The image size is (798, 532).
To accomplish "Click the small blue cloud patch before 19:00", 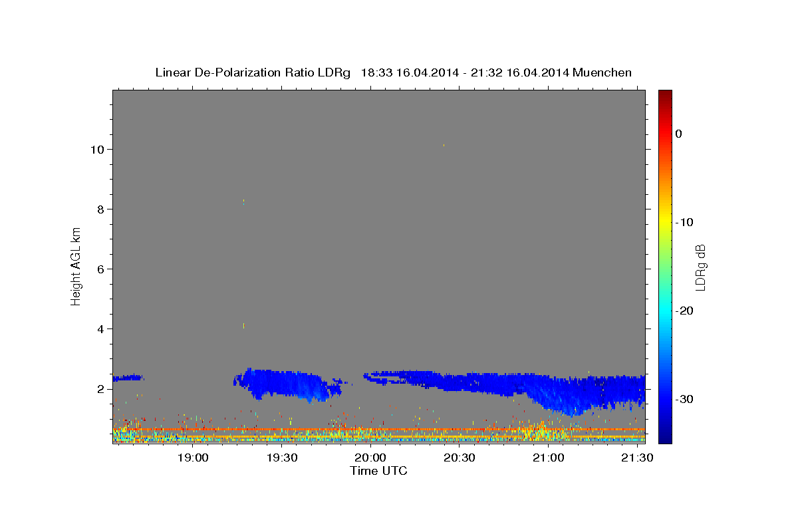I will pyautogui.click(x=128, y=378).
